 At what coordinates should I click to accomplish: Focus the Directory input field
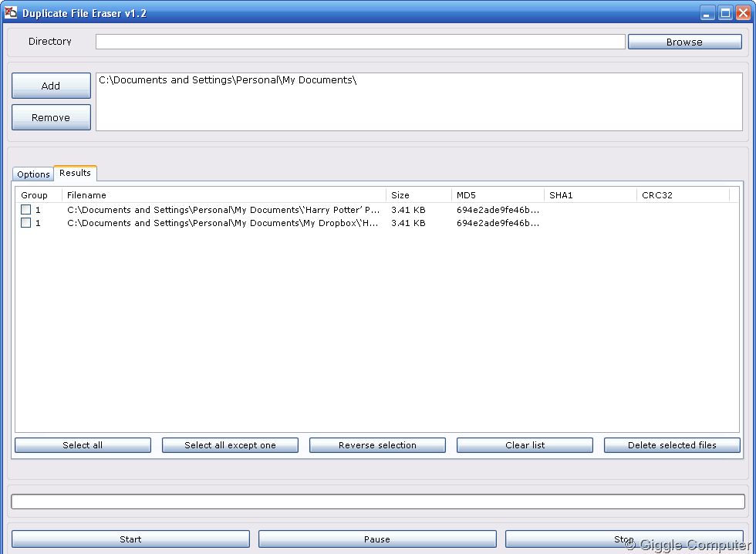pos(360,42)
